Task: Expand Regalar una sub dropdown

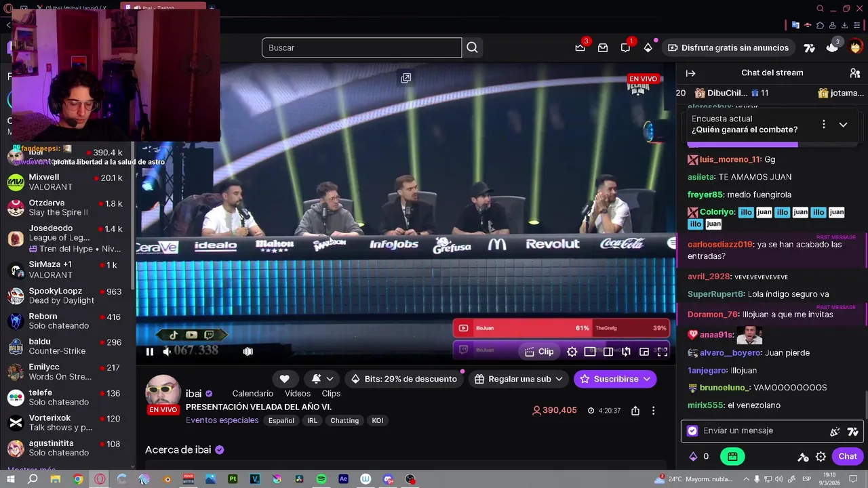Action: coord(559,379)
